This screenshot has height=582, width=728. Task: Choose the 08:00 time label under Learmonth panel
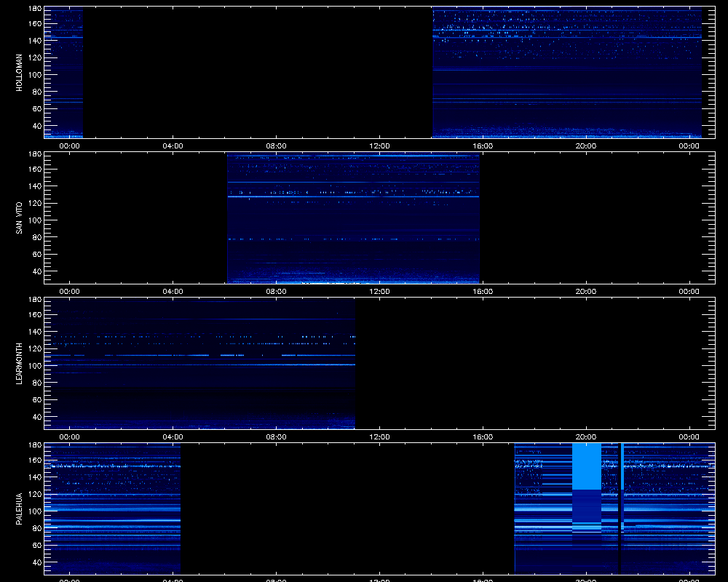tap(276, 436)
